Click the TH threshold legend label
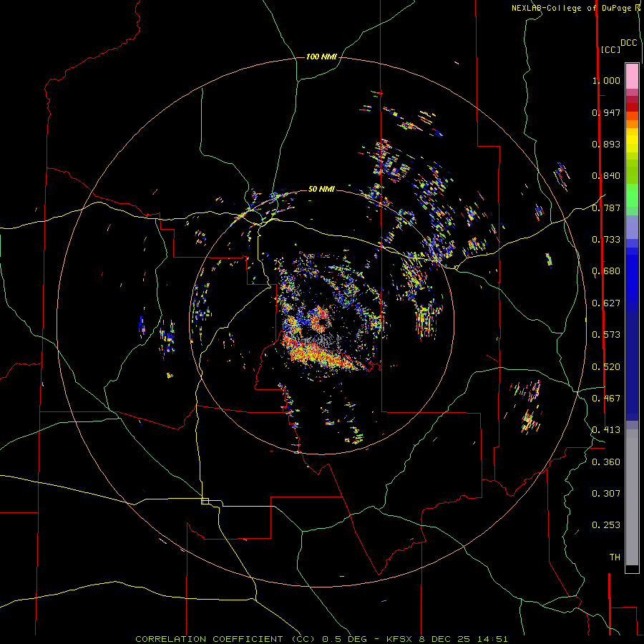644x644 pixels. [x=615, y=557]
